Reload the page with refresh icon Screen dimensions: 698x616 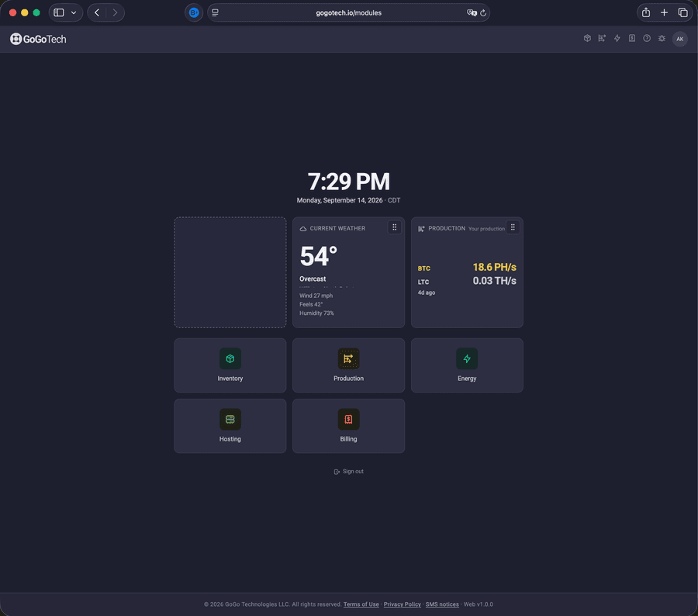tap(483, 13)
